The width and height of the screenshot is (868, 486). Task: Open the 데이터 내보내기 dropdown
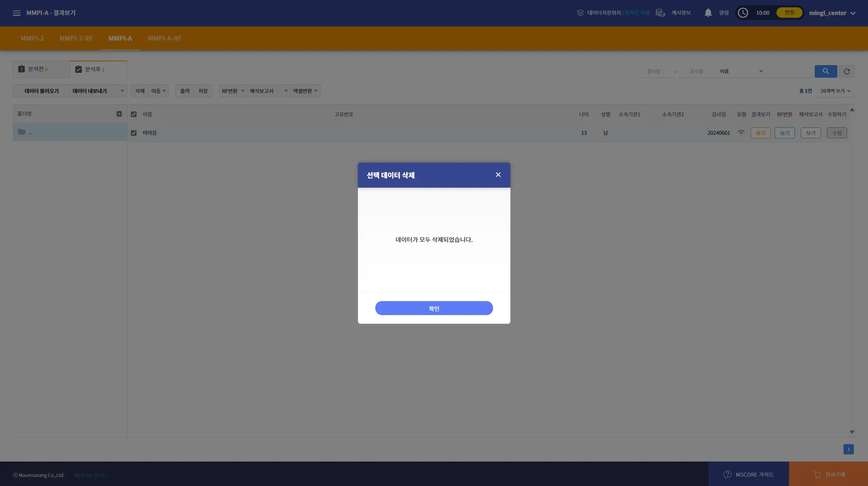98,91
